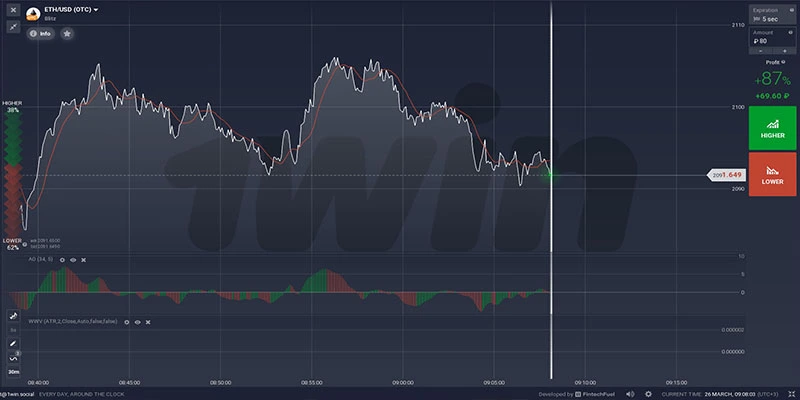Click the 09:10:00 time axis label
This screenshot has height=400, width=800.
point(585,382)
